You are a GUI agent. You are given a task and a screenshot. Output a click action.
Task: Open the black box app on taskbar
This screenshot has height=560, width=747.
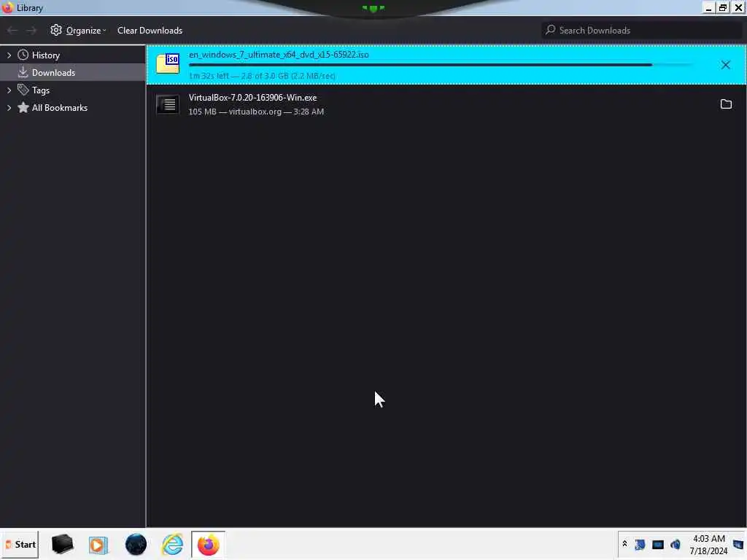62,544
